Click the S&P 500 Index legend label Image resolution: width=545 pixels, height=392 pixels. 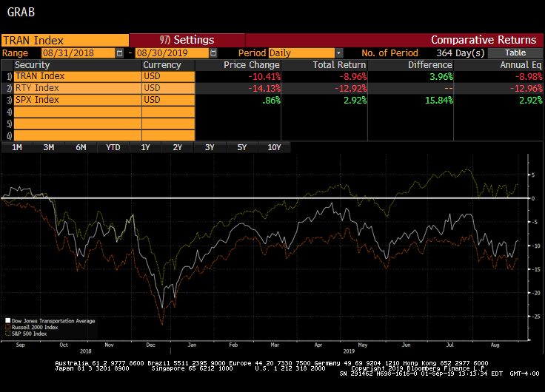(x=29, y=334)
